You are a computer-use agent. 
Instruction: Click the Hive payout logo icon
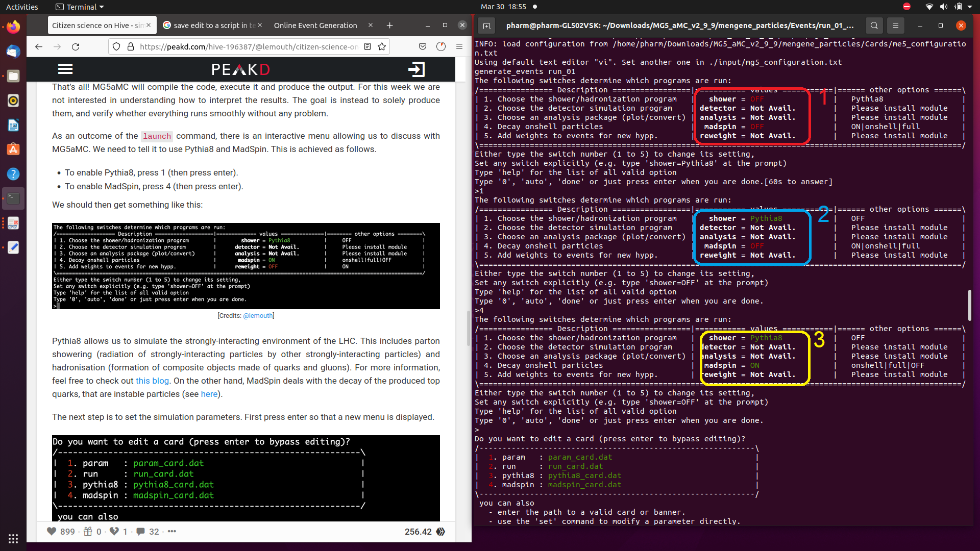(x=441, y=532)
